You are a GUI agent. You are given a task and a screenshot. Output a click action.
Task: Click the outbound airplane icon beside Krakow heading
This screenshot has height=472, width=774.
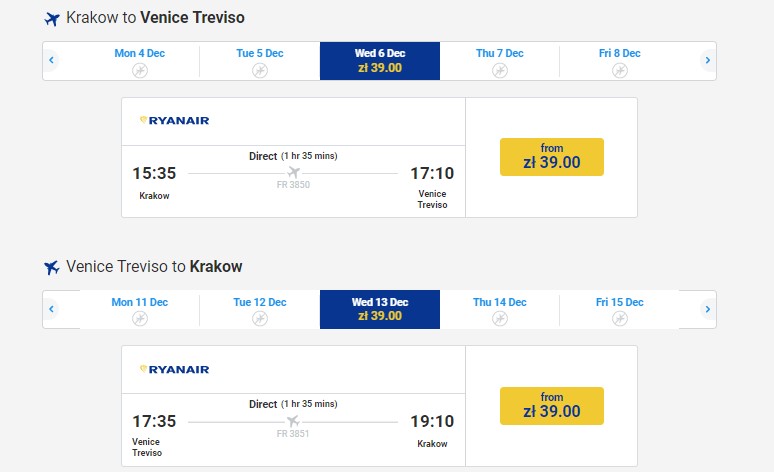52,19
